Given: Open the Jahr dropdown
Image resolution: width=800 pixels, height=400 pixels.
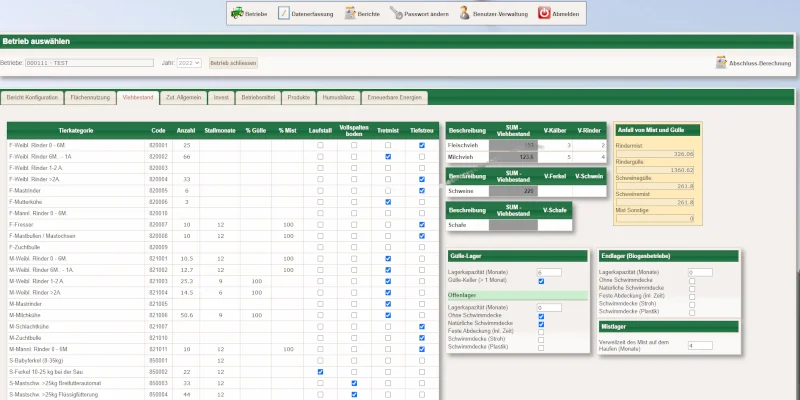Looking at the screenshot, I should [189, 62].
